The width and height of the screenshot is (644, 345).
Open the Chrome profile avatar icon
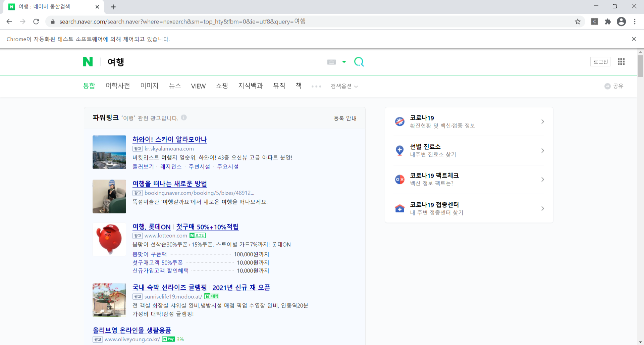click(621, 21)
